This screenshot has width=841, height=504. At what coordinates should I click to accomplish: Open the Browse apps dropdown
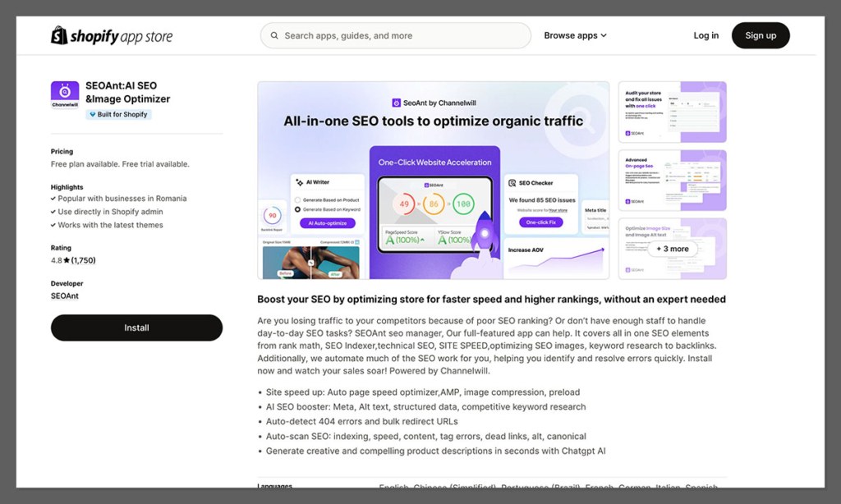[575, 35]
